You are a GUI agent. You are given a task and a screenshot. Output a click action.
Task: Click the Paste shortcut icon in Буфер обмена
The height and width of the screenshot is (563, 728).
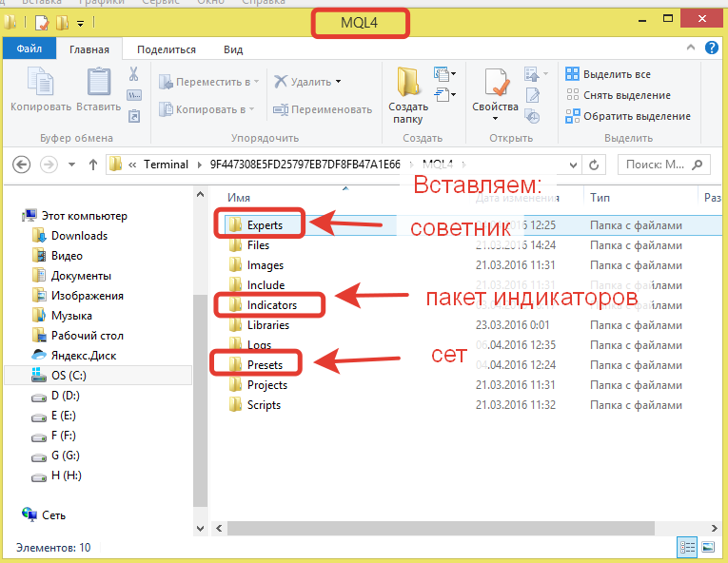134,116
